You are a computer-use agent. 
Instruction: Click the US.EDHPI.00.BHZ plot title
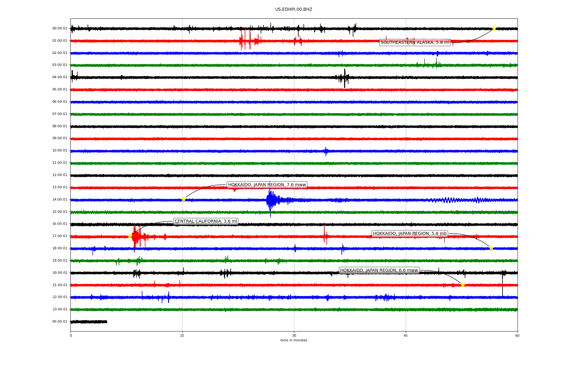pyautogui.click(x=294, y=10)
